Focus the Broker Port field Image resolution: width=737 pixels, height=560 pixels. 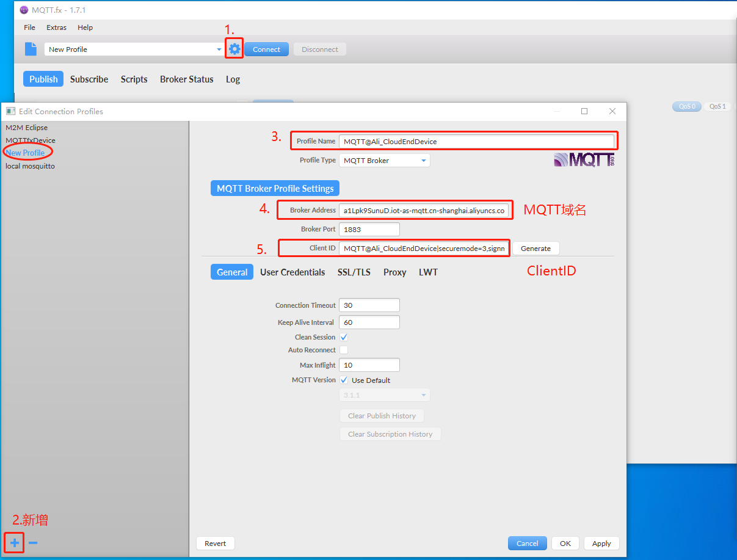click(x=369, y=230)
